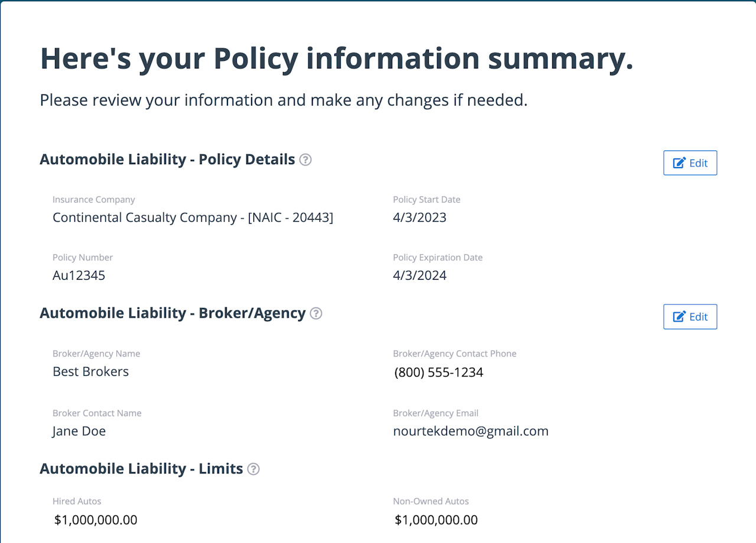This screenshot has height=543, width=756.
Task: Open help tooltip for Automobile Liability Limits
Action: click(253, 469)
